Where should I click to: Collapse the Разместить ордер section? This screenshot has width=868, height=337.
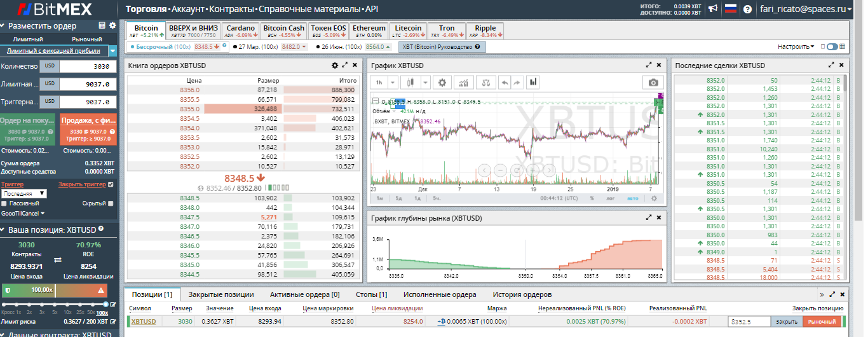pyautogui.click(x=3, y=26)
